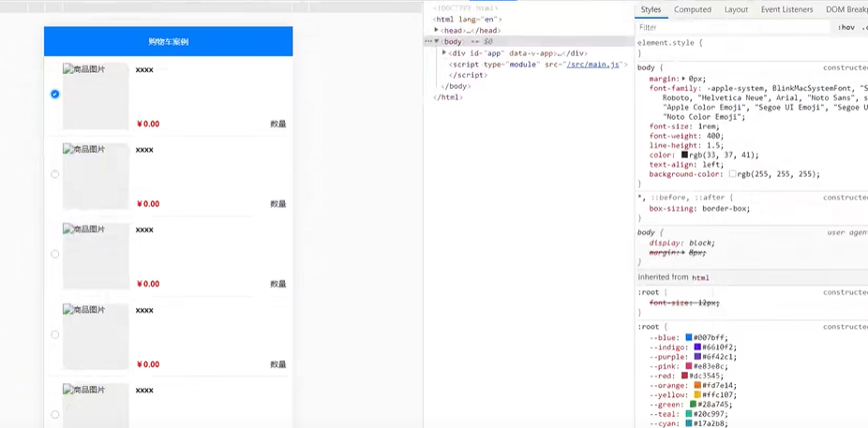Click the third cart item's ¥0.00 price
Screen dimensions: 868x428
pyautogui.click(x=148, y=284)
